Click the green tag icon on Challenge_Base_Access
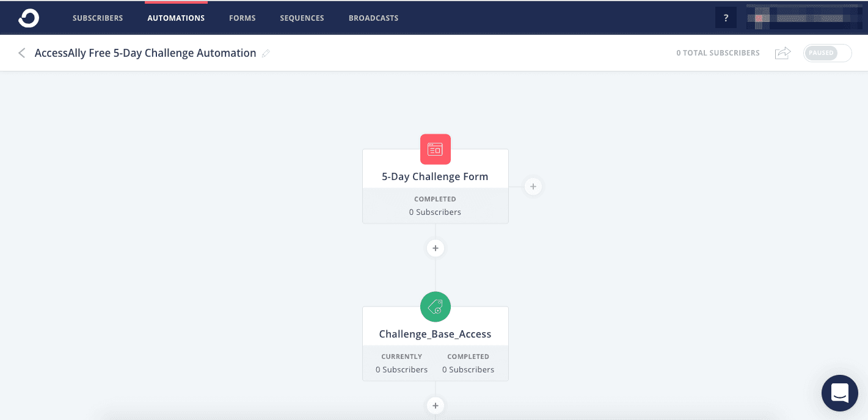This screenshot has height=420, width=868. (x=436, y=306)
